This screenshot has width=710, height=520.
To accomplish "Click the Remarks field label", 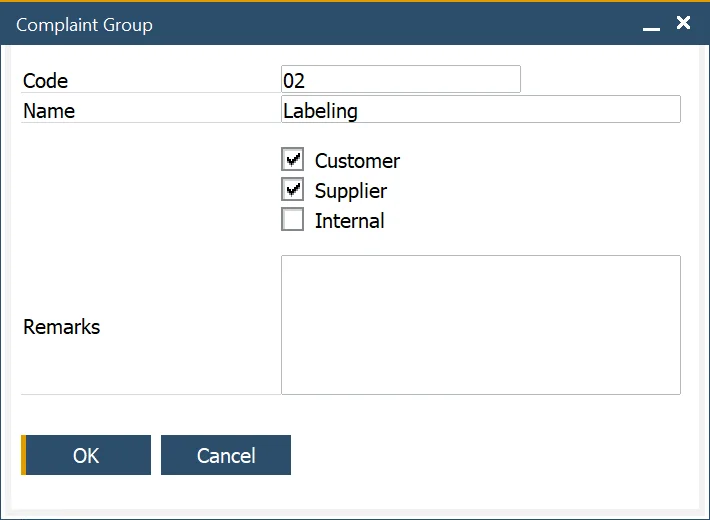I will pos(62,327).
